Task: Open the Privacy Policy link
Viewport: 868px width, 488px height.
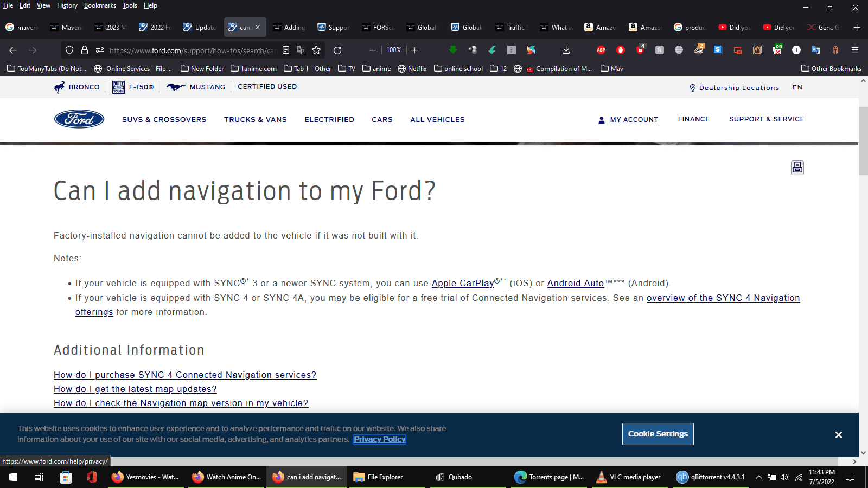Action: [380, 439]
